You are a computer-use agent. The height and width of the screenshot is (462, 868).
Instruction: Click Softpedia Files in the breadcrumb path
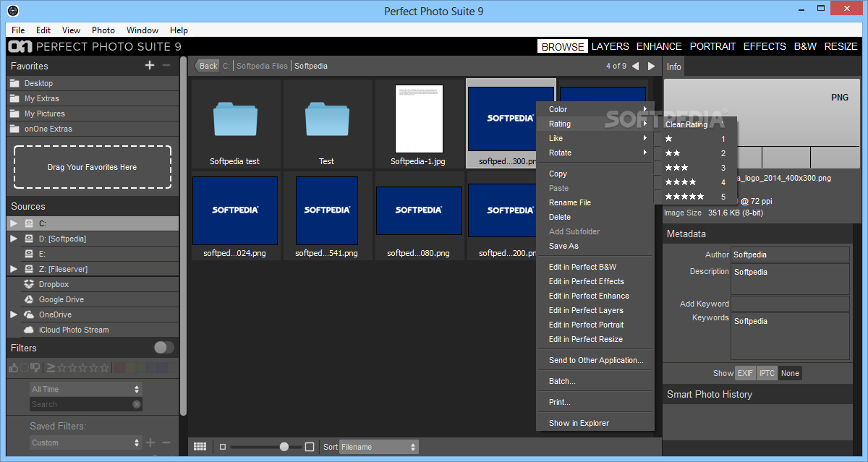262,66
